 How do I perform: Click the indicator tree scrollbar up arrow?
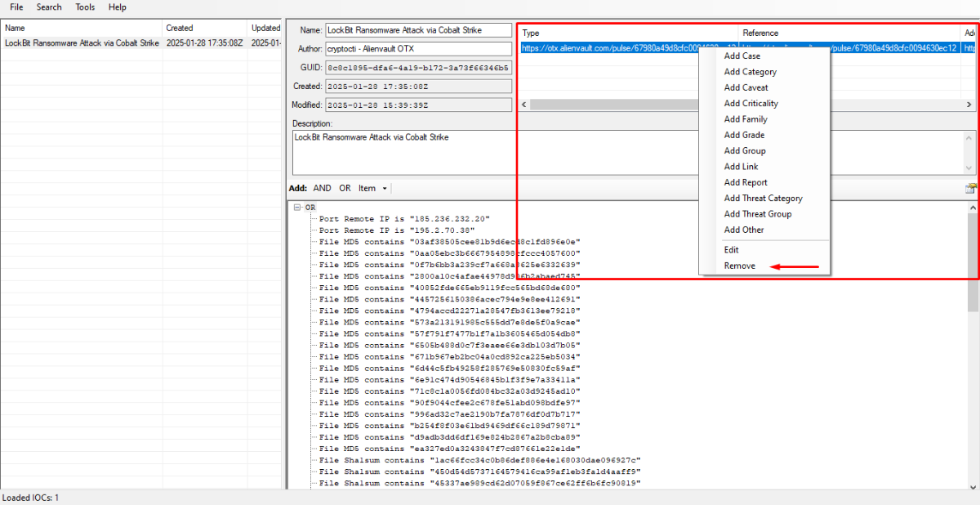click(972, 207)
